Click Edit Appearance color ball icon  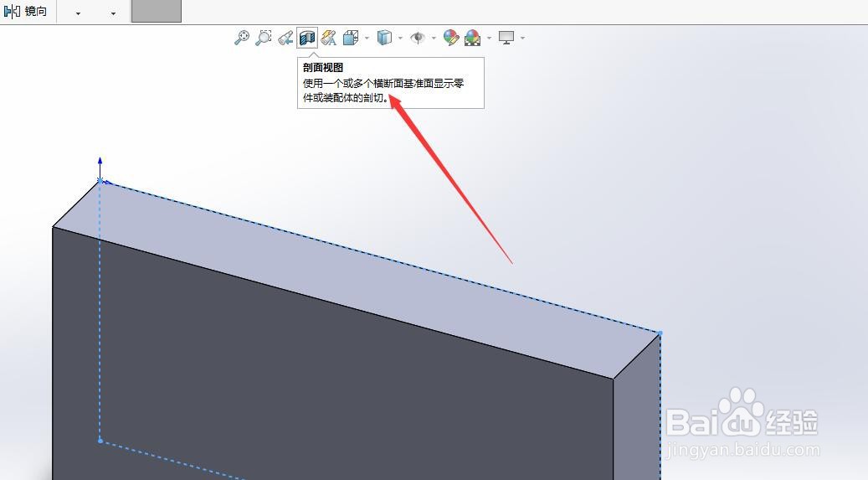tap(451, 38)
